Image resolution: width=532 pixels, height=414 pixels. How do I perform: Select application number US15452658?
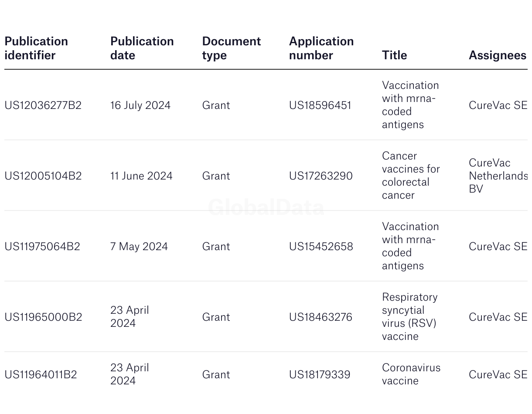click(x=321, y=247)
